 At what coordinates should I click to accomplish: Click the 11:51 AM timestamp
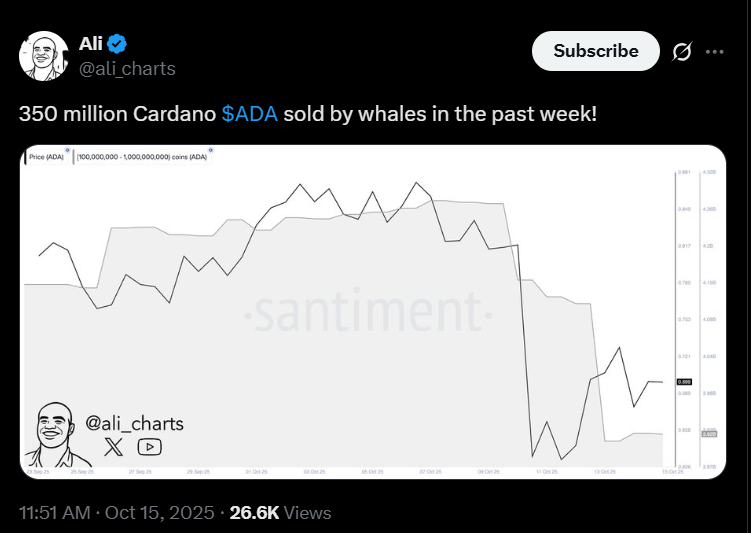pos(56,512)
